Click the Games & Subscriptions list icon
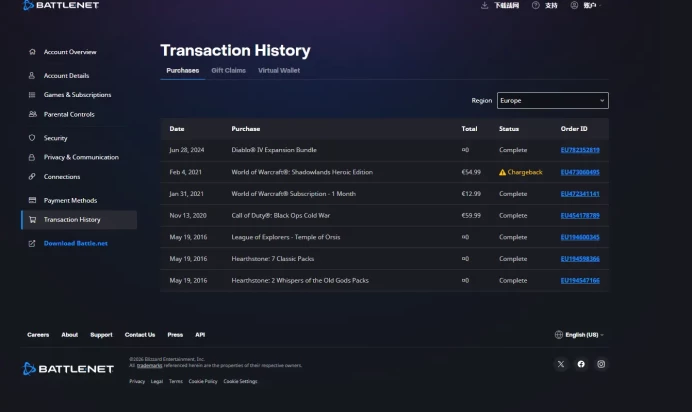 tap(32, 94)
